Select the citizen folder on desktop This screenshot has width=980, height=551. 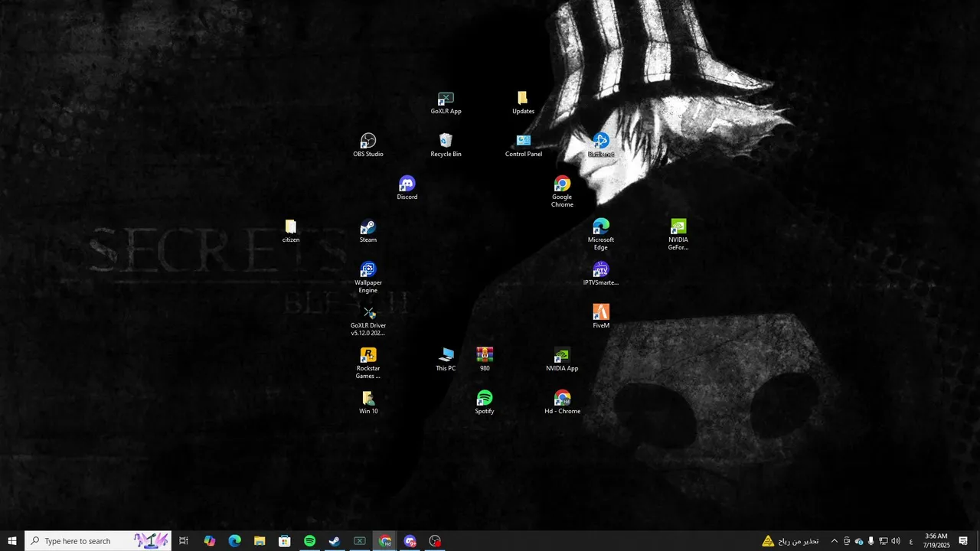coord(291,232)
